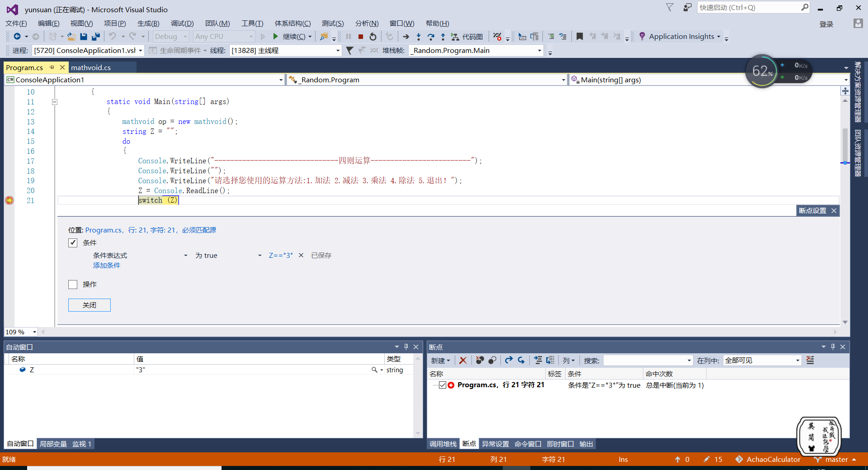This screenshot has height=470, width=868.
Task: Click the Open File folder icon
Action: (x=71, y=37)
